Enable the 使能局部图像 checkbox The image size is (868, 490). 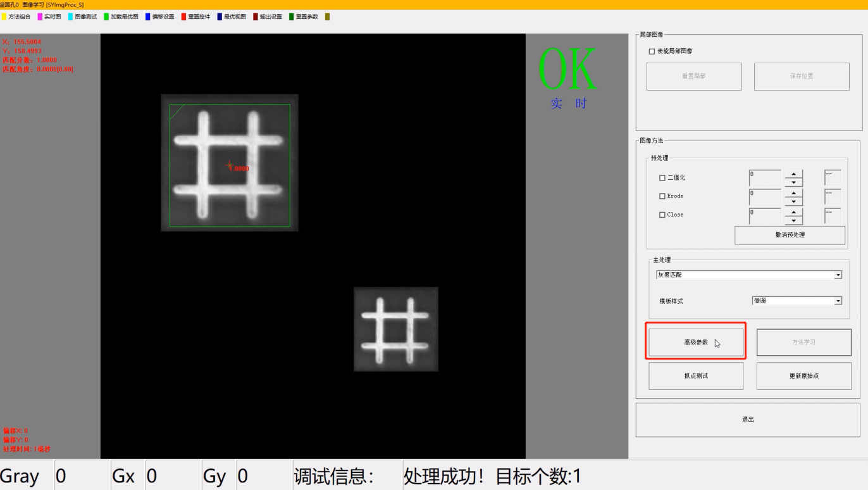pyautogui.click(x=652, y=51)
